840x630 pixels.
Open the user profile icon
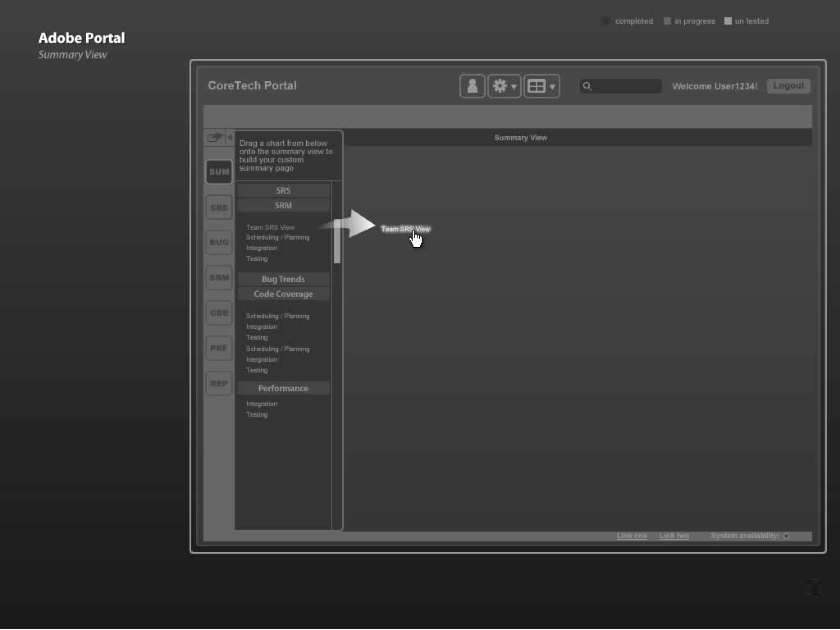[x=472, y=86]
